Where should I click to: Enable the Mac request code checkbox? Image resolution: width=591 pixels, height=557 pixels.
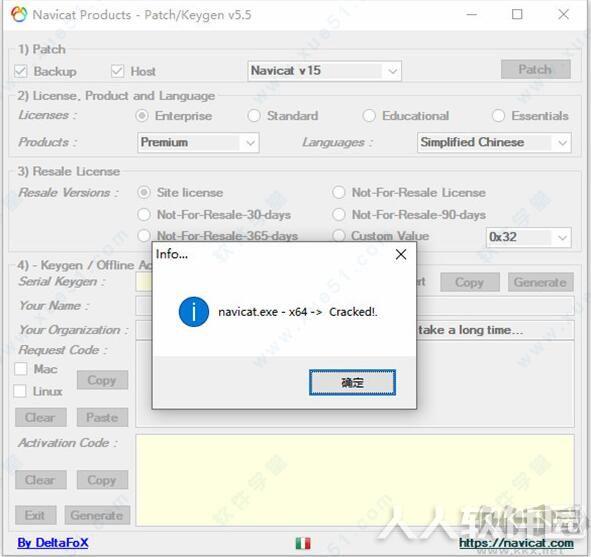click(21, 369)
